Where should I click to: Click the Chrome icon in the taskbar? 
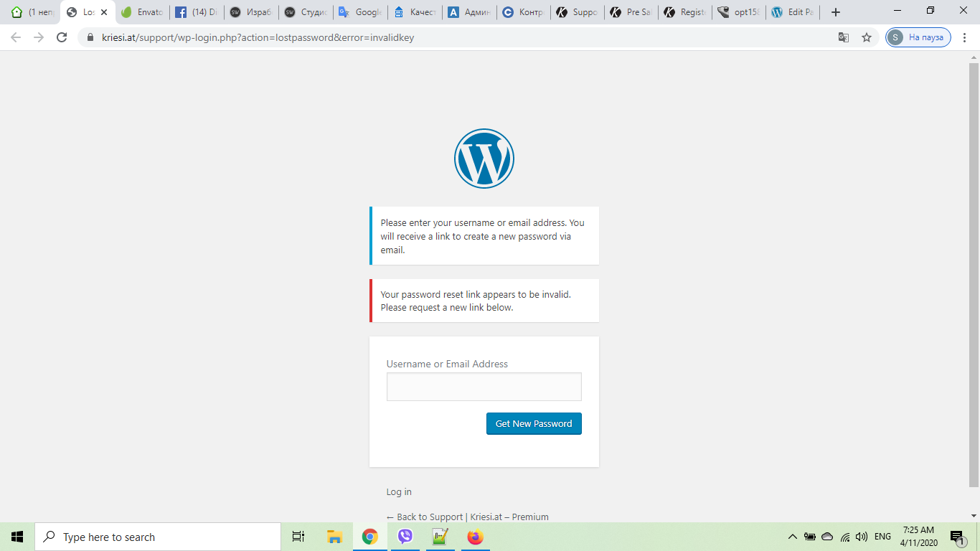(369, 537)
